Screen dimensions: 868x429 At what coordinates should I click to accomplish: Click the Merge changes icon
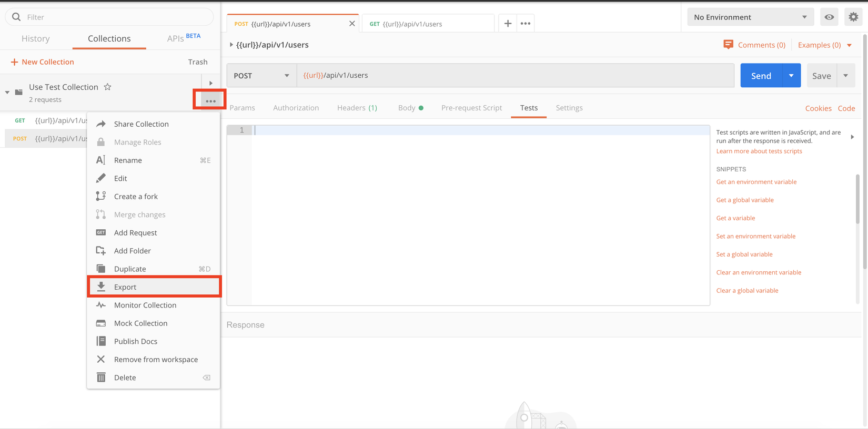coord(101,214)
